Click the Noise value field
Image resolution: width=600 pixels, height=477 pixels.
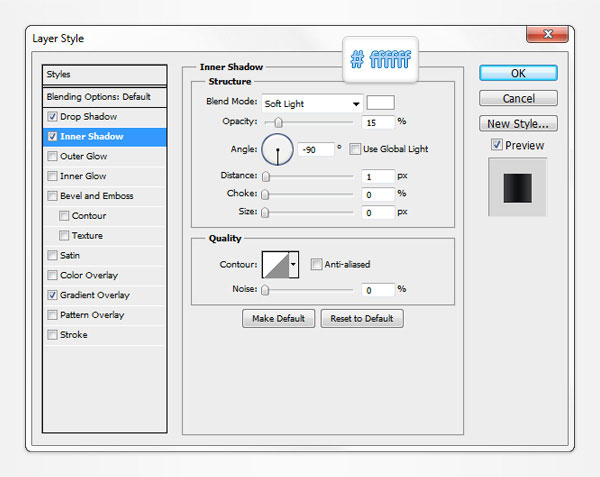click(x=378, y=290)
